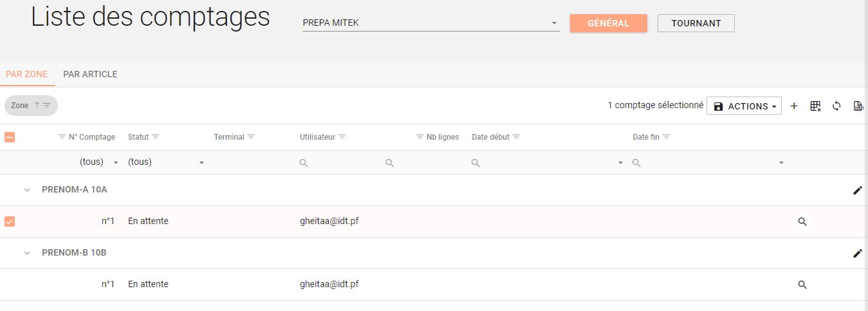Edit the PRENOM-A 10A zone with pencil

[857, 190]
